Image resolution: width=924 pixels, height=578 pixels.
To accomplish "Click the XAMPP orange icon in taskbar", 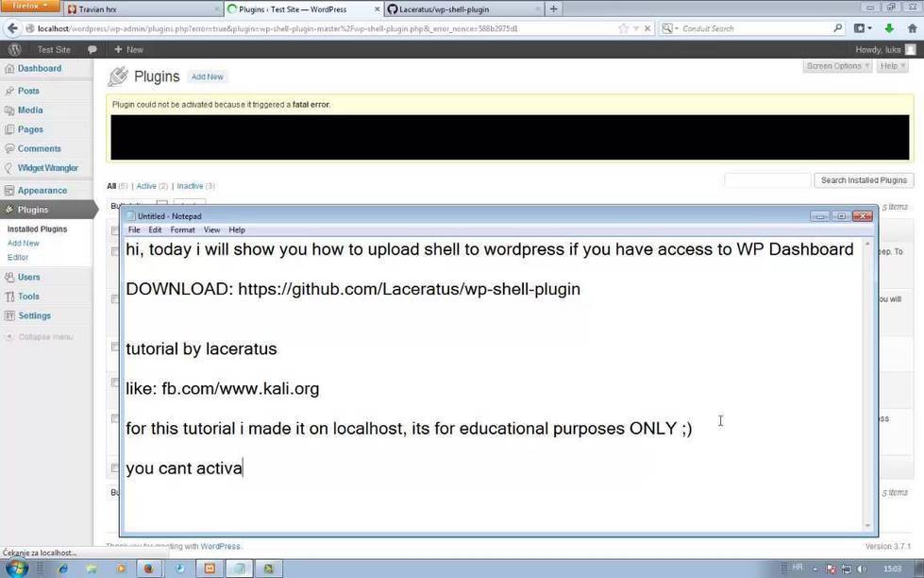I will coord(210,569).
